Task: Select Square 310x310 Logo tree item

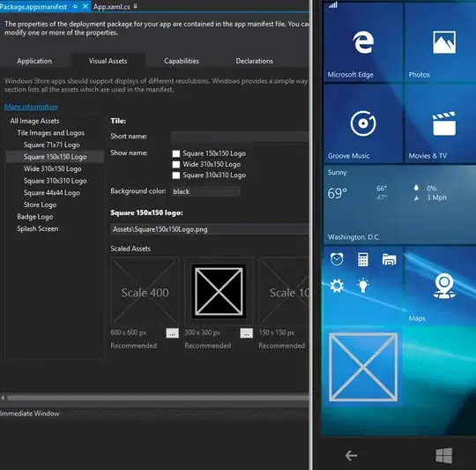Action: pos(56,181)
